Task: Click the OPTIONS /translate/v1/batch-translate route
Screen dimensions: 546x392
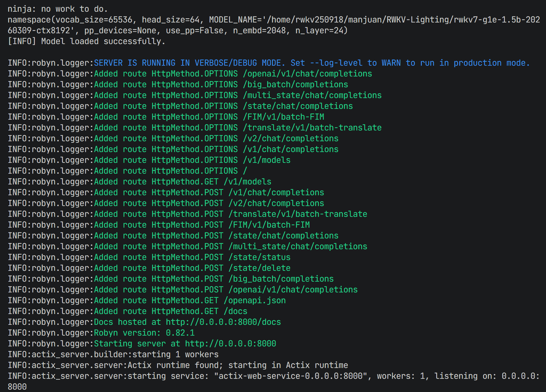Action: click(312, 128)
